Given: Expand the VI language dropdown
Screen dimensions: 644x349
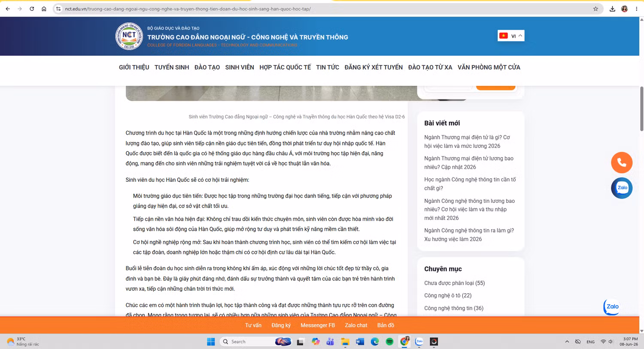Looking at the screenshot, I should pyautogui.click(x=511, y=36).
